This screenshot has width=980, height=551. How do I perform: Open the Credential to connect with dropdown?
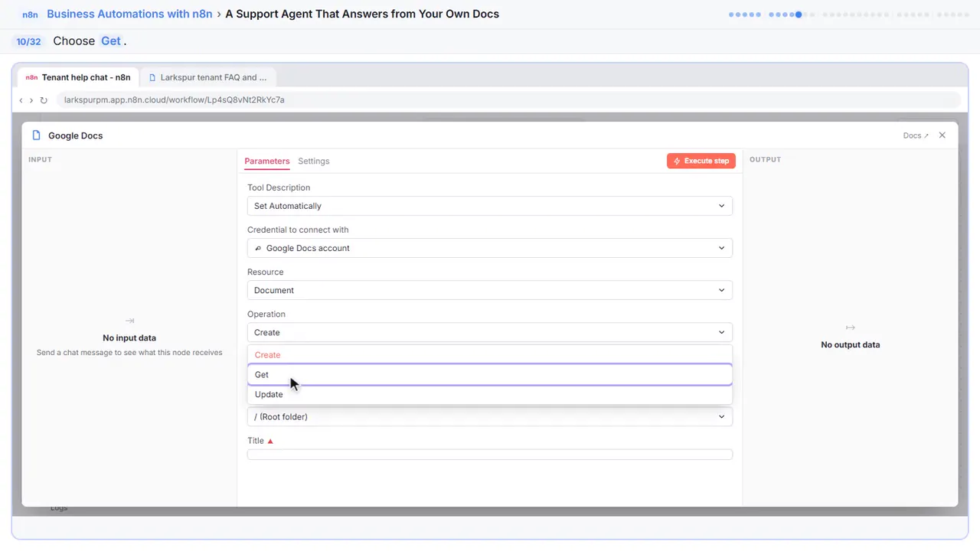(x=490, y=248)
